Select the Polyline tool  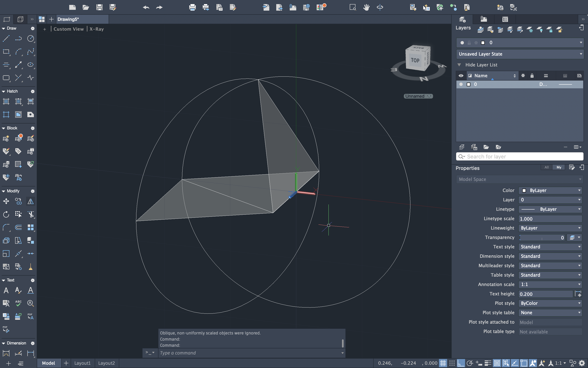pyautogui.click(x=18, y=39)
